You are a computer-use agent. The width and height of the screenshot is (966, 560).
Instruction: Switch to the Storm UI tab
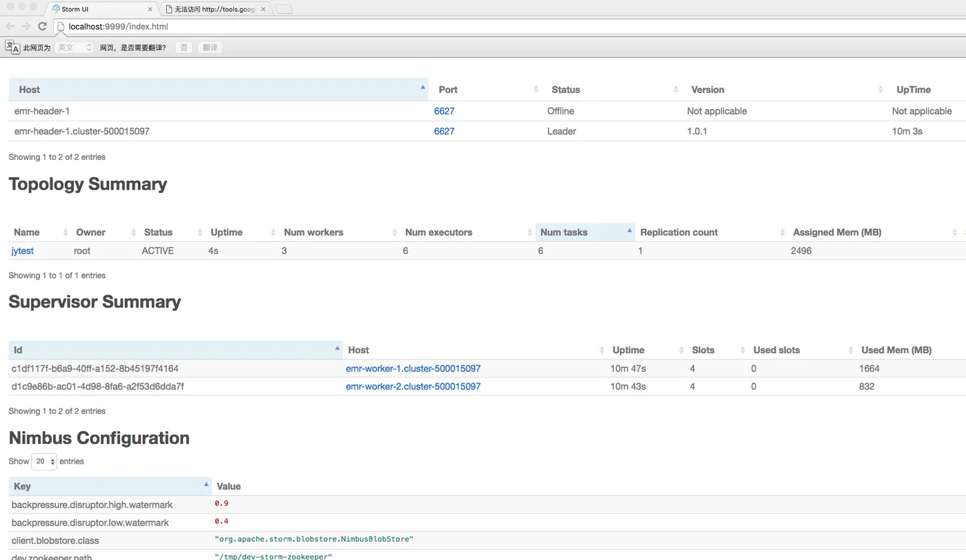click(x=97, y=10)
